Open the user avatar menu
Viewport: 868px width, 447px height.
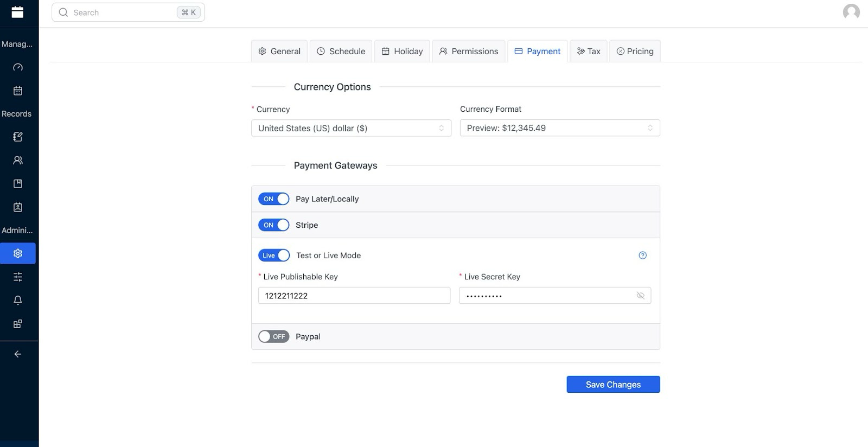pyautogui.click(x=851, y=11)
